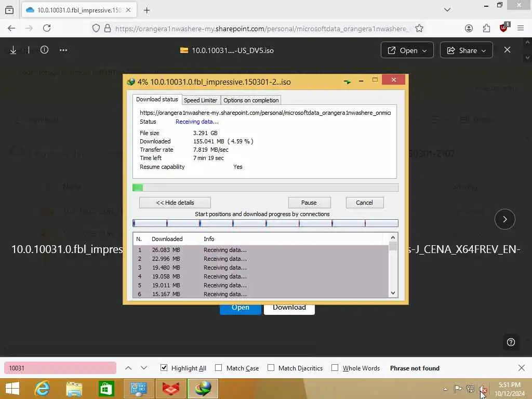Select connection 4 row with 19.058 MB
Screen dimensions: 532x399
261,276
